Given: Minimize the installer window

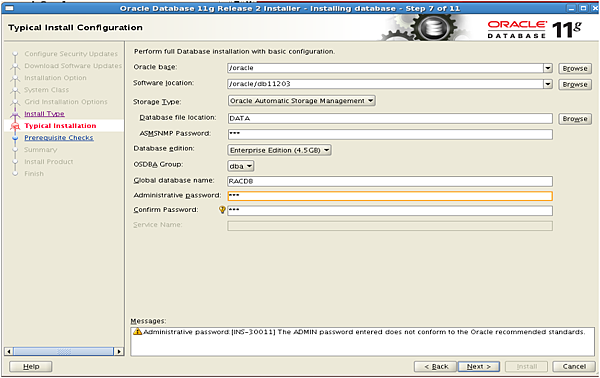Looking at the screenshot, I should [x=572, y=8].
